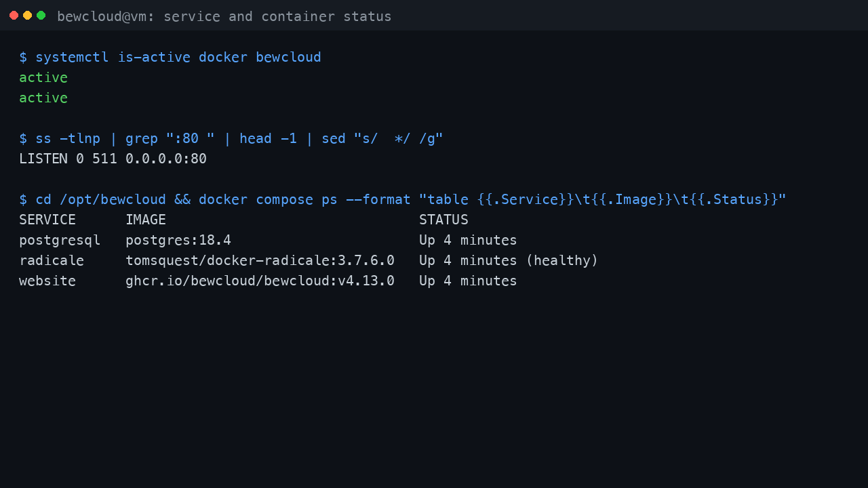Click the 'postgresql' service name
This screenshot has width=868, height=488.
[x=60, y=241]
